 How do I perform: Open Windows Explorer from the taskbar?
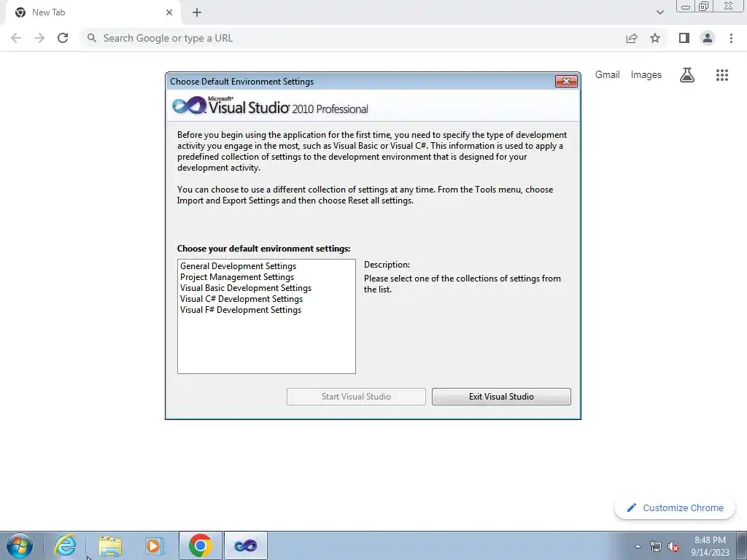click(x=110, y=545)
